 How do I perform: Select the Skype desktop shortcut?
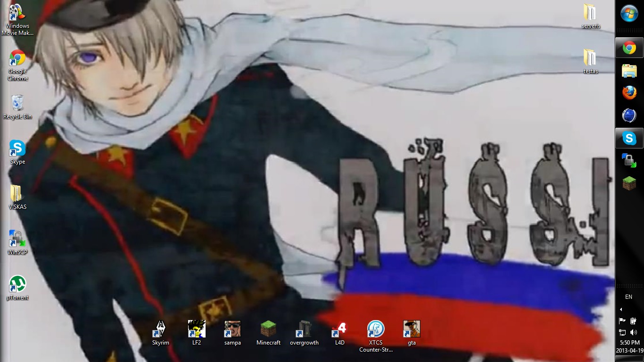tap(17, 152)
